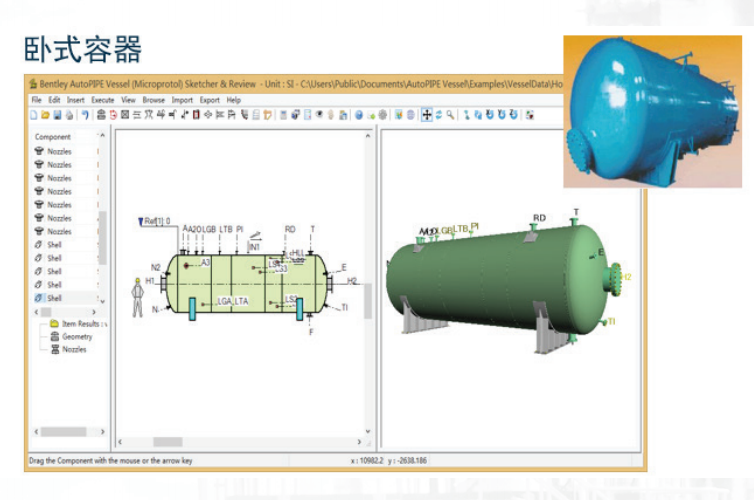Click the blue sphere toolbar icon
Screen dimensions: 754x500
[x=359, y=115]
